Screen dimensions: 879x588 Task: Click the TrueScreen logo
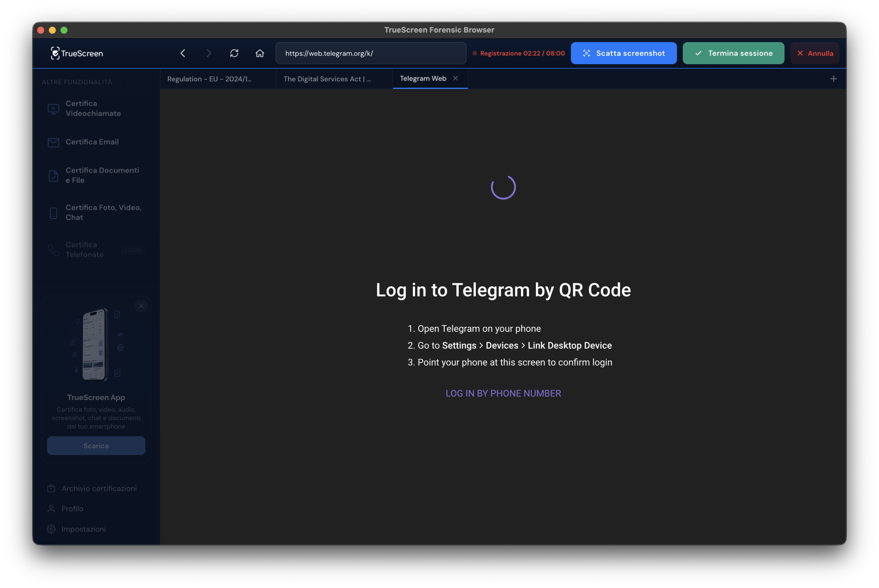(x=77, y=53)
